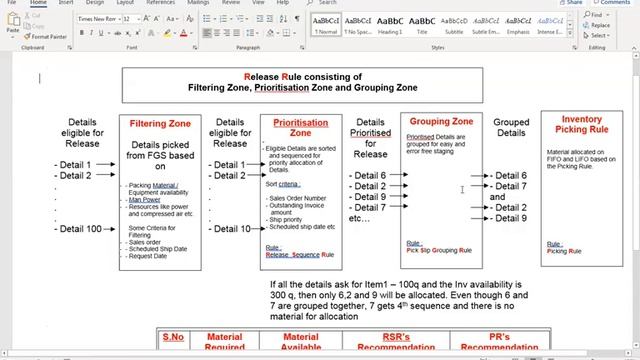Click the 'Release Rule consisting of' heading text

[303, 77]
